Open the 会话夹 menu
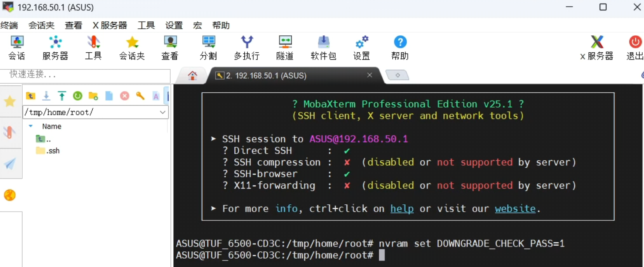This screenshot has height=267, width=644. point(41,25)
